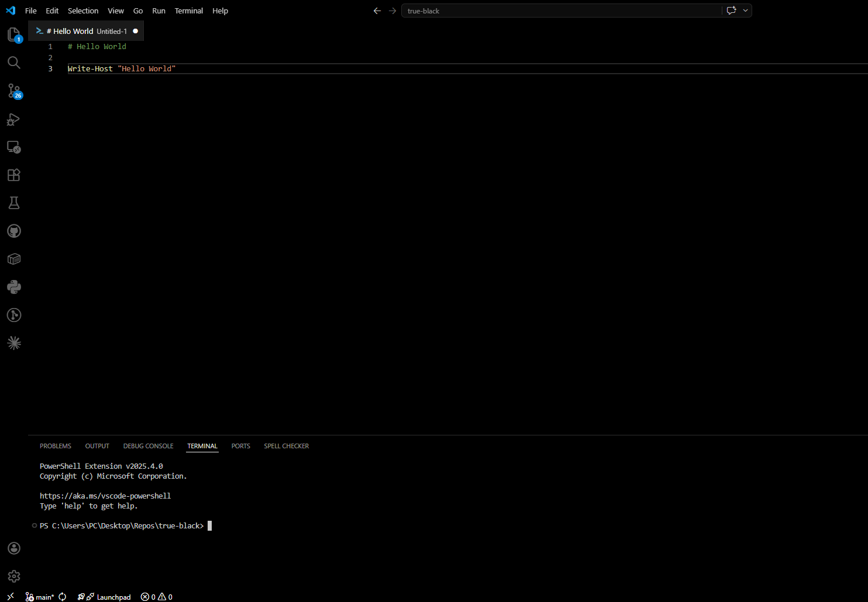Image resolution: width=868 pixels, height=602 pixels.
Task: Switch to the PORTS panel tab
Action: 240,446
